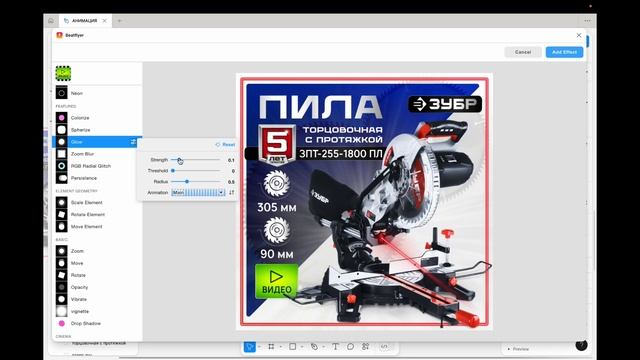Reset the Glow effect parameters
Image resolution: width=640 pixels, height=360 pixels.
point(225,144)
